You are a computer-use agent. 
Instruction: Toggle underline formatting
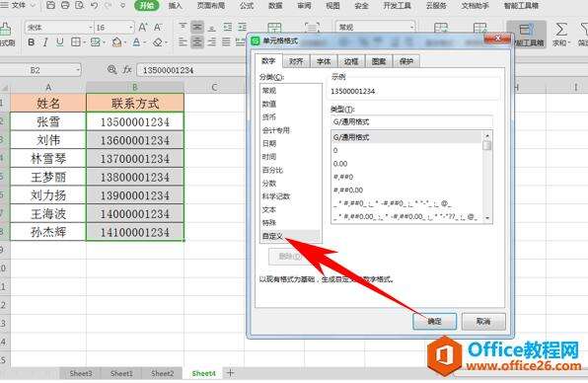(59, 42)
